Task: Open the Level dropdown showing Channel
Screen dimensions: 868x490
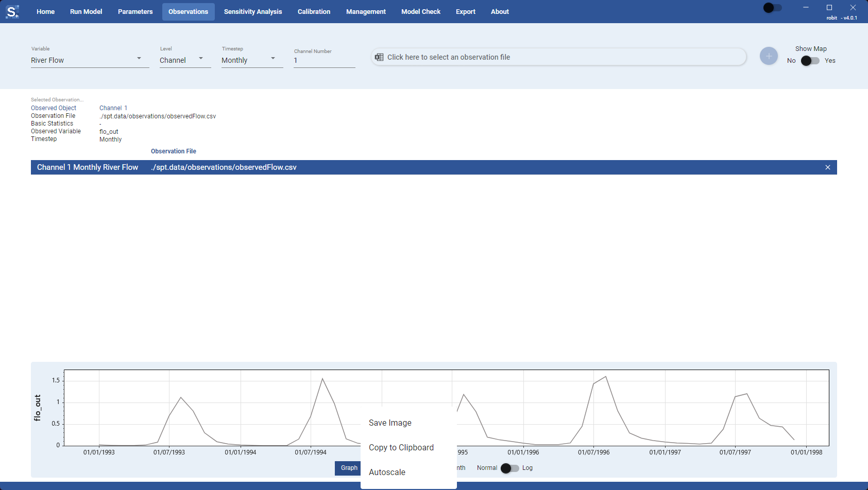Action: click(185, 60)
